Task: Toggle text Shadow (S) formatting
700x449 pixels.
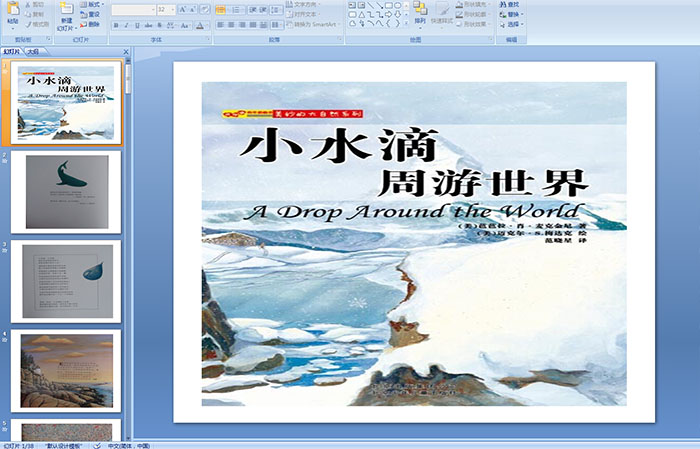Action: click(159, 25)
